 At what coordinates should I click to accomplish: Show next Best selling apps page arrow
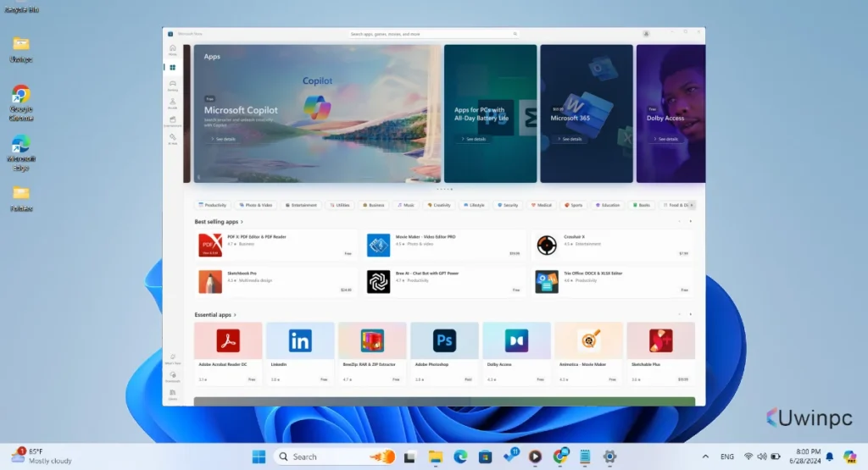click(x=690, y=221)
